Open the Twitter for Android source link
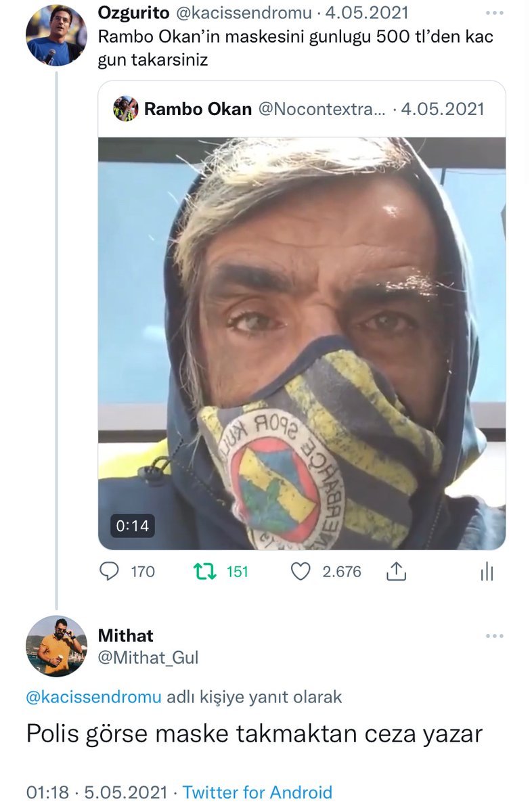This screenshot has height=812, width=532. tap(257, 792)
